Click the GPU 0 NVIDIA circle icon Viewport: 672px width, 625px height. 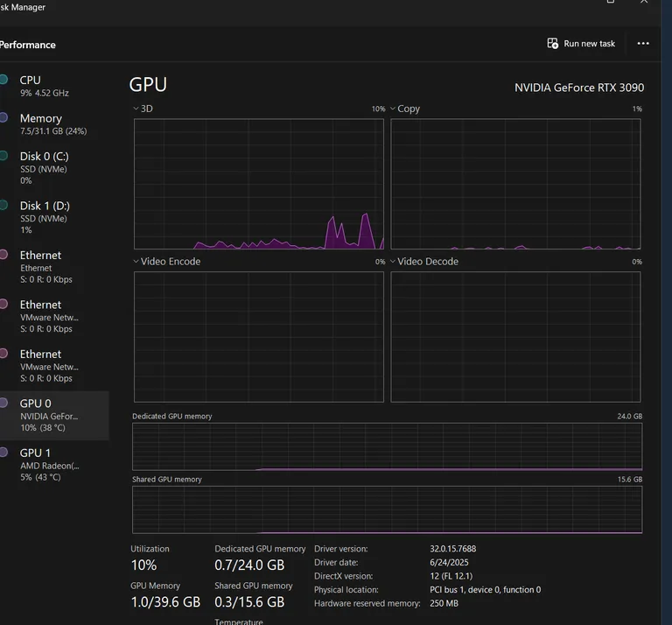[3, 404]
